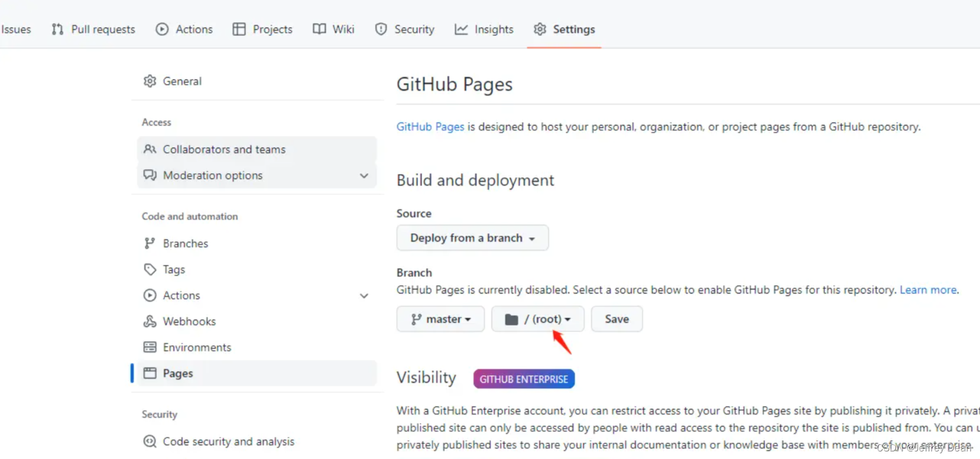Open the Deploy from a branch dropdown
Viewport: 980px width, 459px height.
point(473,238)
